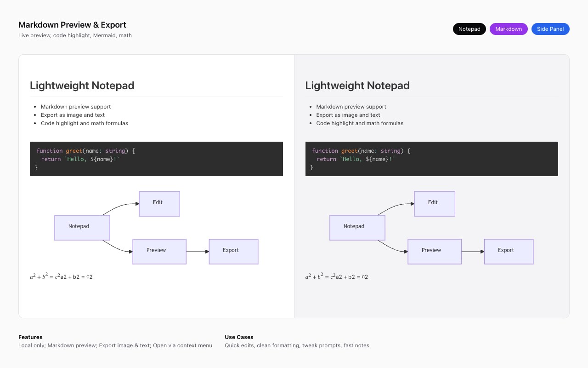Click the right panel code block
This screenshot has width=588, height=368.
[x=431, y=159]
